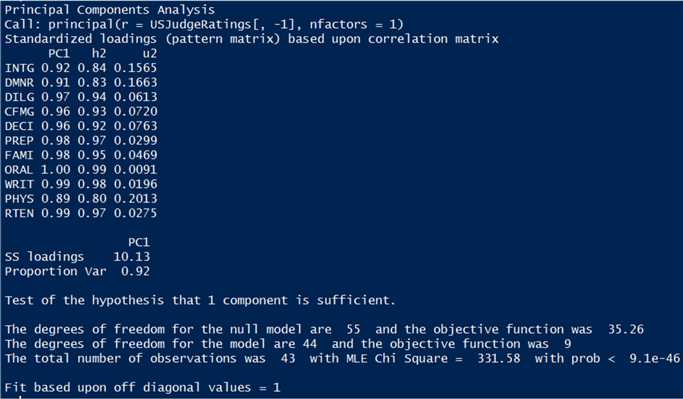Click the PHYS u2 value 0.2013
Viewport: 683px width, 399px height.
(x=135, y=199)
